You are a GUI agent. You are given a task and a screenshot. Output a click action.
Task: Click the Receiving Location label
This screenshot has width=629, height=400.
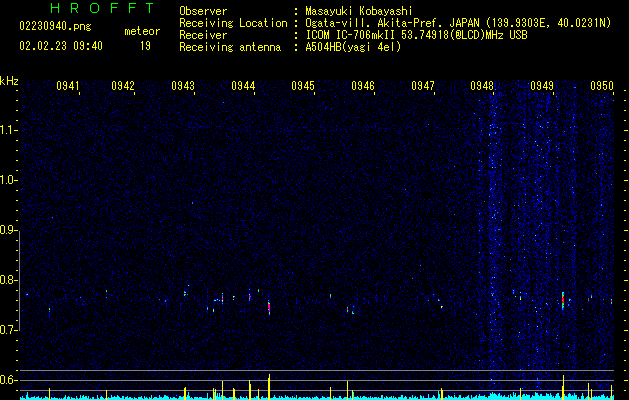[x=233, y=23]
